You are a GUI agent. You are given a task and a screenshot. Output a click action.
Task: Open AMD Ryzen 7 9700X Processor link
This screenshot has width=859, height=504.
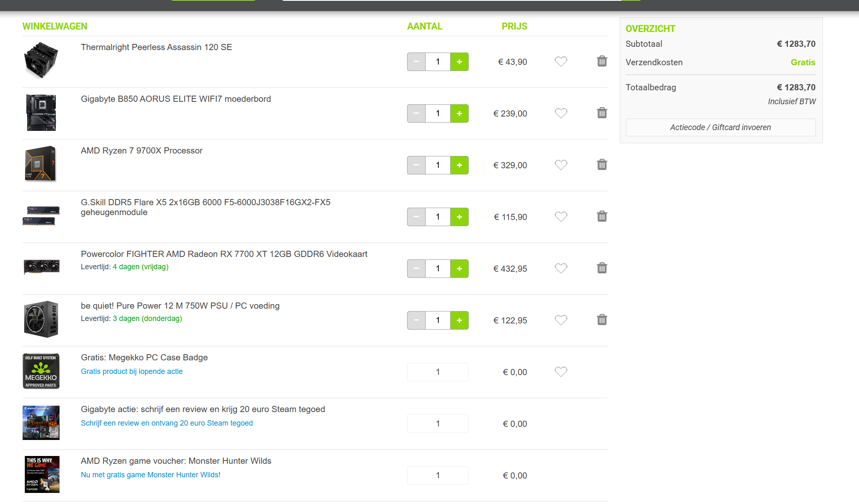(142, 151)
